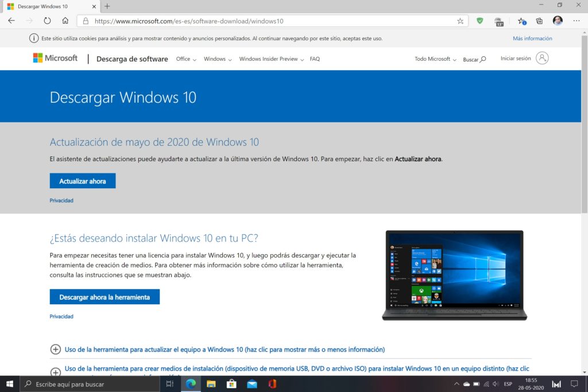Click the browser refresh icon
The width and height of the screenshot is (588, 392).
click(x=47, y=21)
